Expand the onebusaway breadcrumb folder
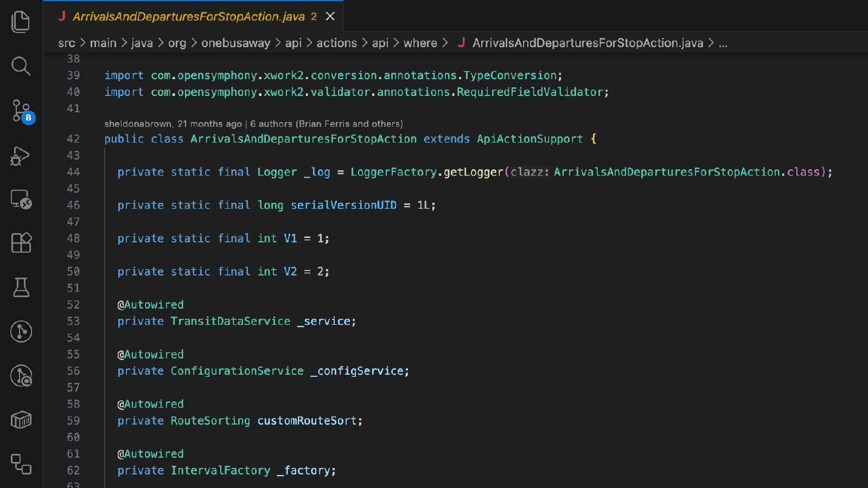Screen dimensions: 868x488 [235, 43]
